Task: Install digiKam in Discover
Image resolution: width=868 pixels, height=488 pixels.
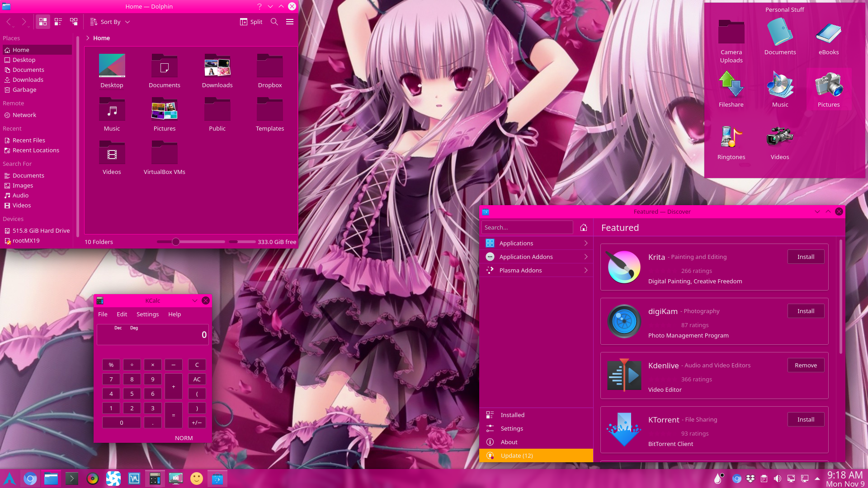Action: tap(806, 311)
